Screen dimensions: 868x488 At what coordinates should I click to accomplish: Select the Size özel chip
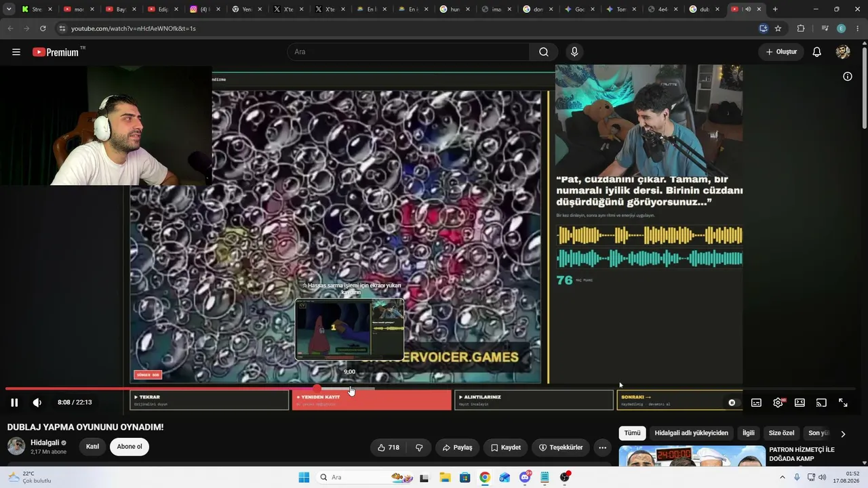[x=781, y=433]
